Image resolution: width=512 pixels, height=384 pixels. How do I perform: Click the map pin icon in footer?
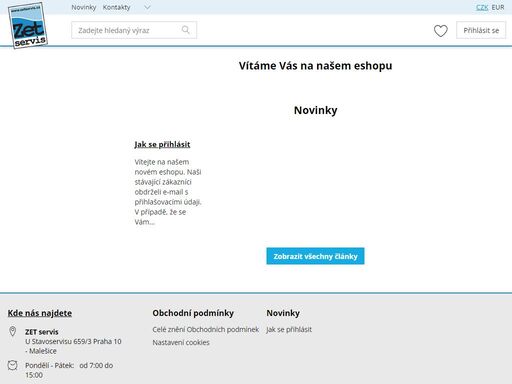click(x=13, y=331)
